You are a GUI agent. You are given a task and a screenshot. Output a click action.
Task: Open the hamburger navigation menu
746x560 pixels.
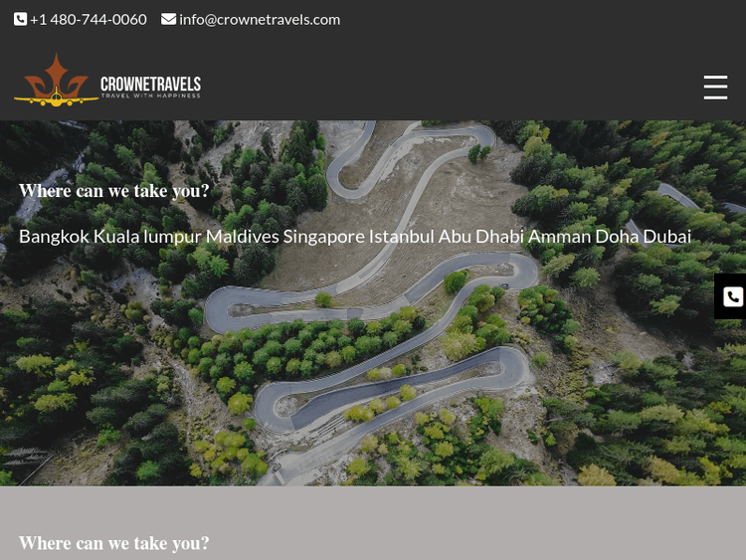tap(715, 88)
